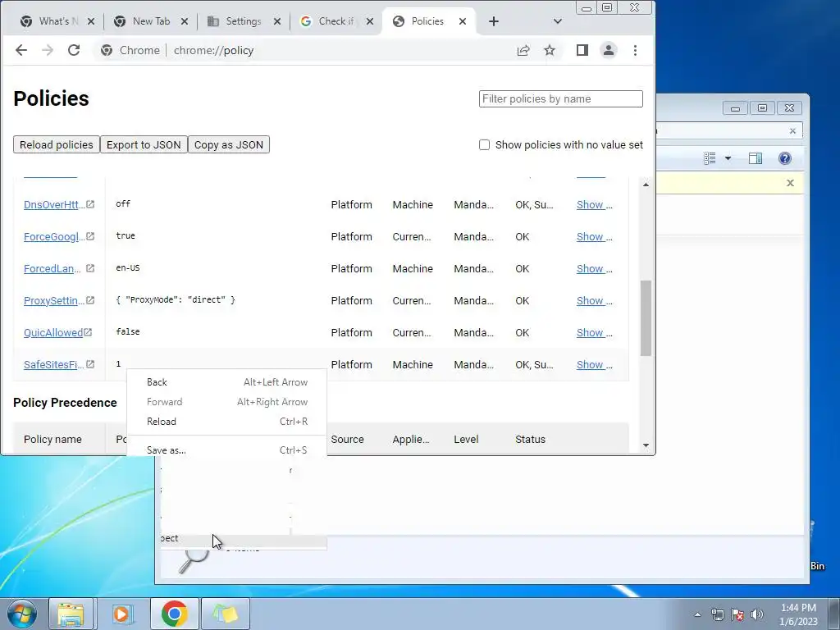
Task: Click the Chrome taskbar icon
Action: (174, 614)
